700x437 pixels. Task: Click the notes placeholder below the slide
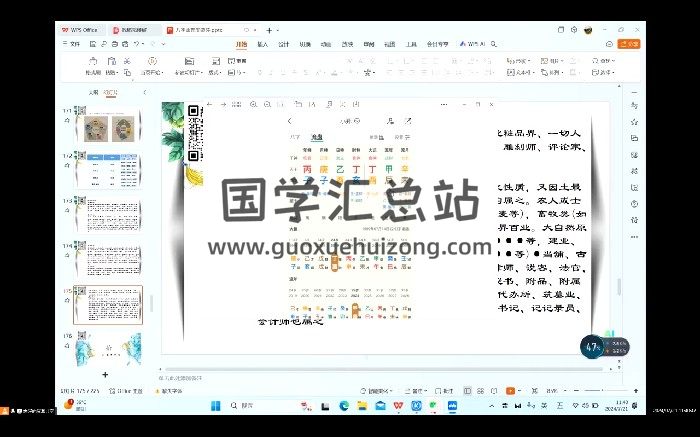[180, 378]
